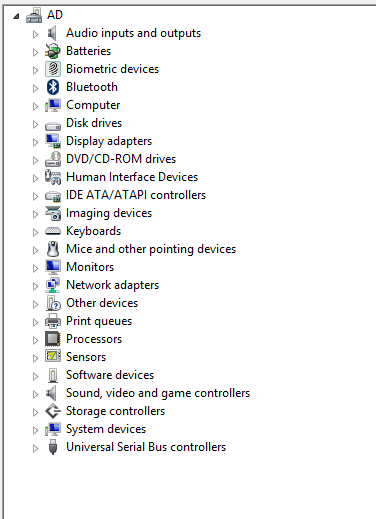Screen dimensions: 376x519
Task: Click the Print queues printer icon
Action: coord(53,321)
